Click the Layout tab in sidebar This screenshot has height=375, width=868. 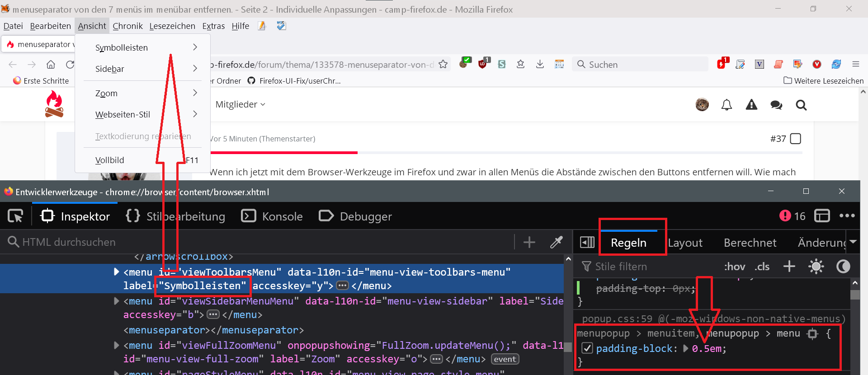coord(685,243)
